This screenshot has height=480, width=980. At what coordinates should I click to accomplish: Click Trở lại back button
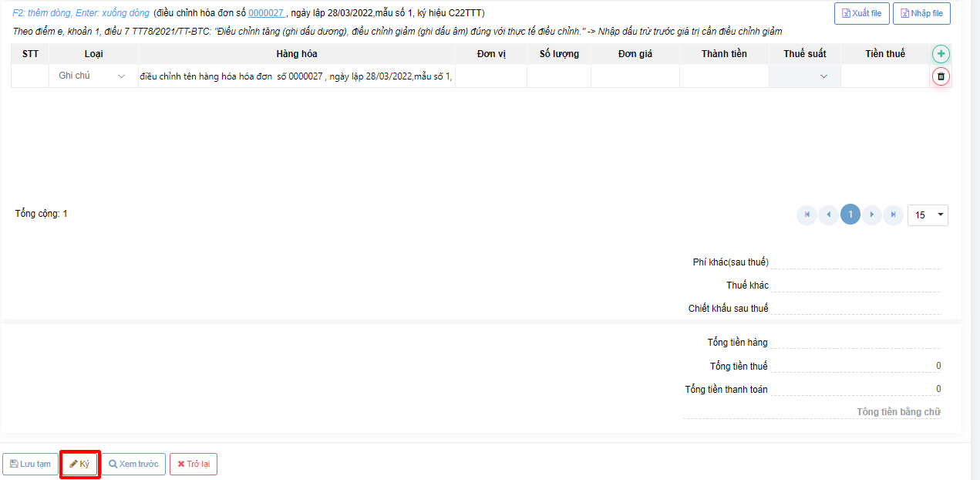[193, 464]
